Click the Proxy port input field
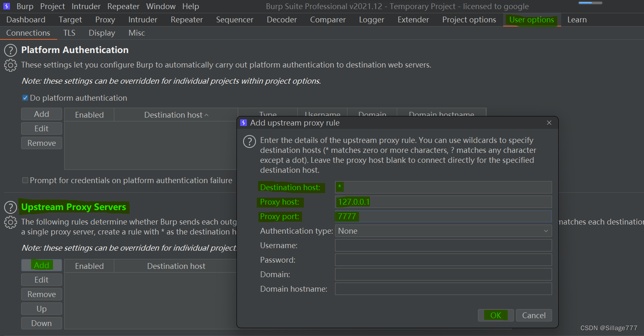This screenshot has height=336, width=644. [x=443, y=216]
